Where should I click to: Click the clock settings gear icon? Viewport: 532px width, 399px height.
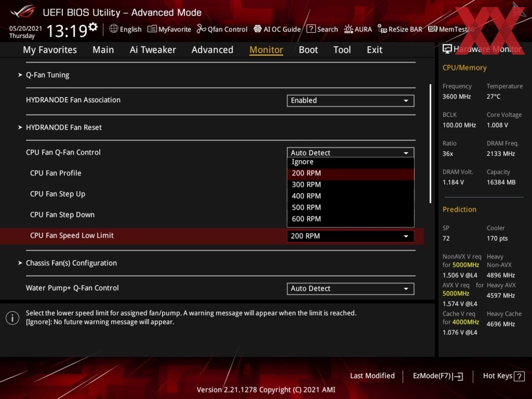[93, 27]
